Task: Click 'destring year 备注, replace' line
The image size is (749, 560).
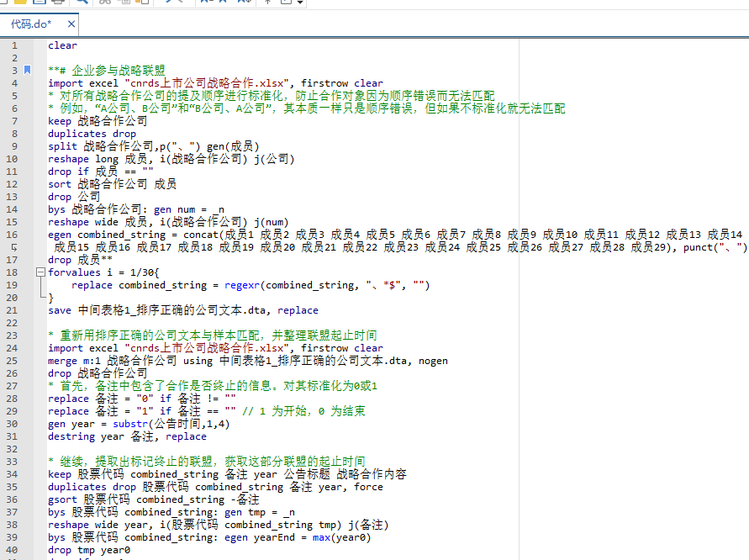Action: pyautogui.click(x=127, y=436)
